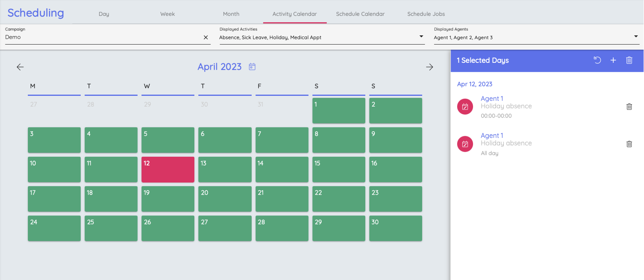The width and height of the screenshot is (644, 280).
Task: Switch to the Schedule Calendar tab
Action: point(360,14)
